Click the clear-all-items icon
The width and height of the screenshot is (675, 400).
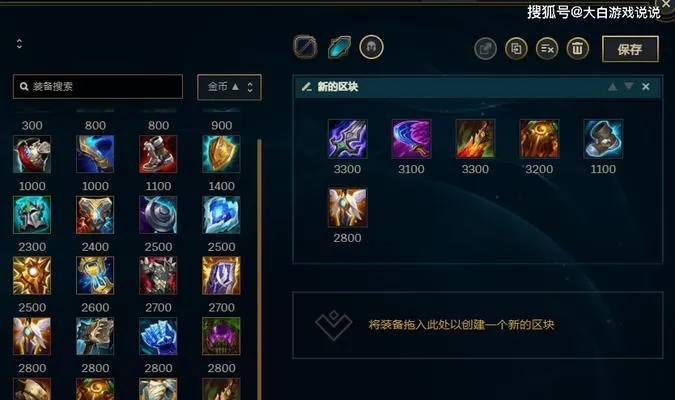[547, 49]
